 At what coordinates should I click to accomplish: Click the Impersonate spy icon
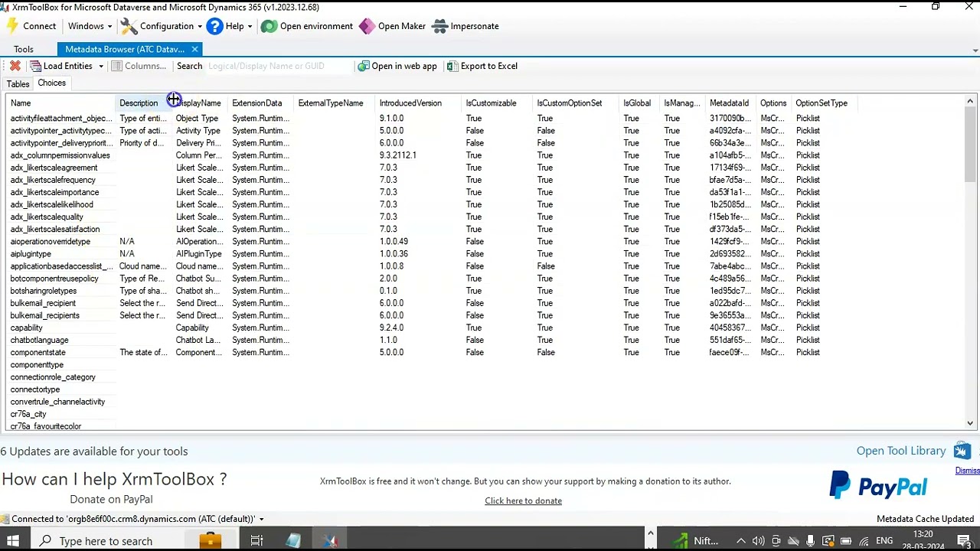(x=439, y=26)
